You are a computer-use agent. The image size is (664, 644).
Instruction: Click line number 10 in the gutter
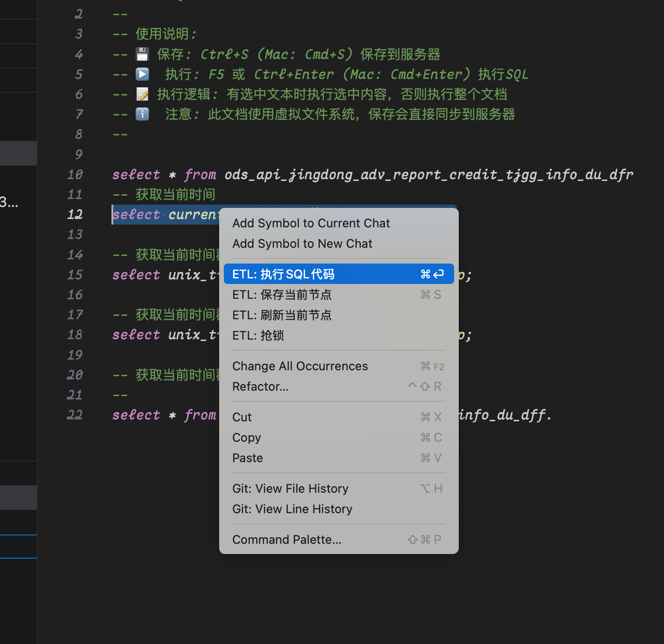click(75, 174)
